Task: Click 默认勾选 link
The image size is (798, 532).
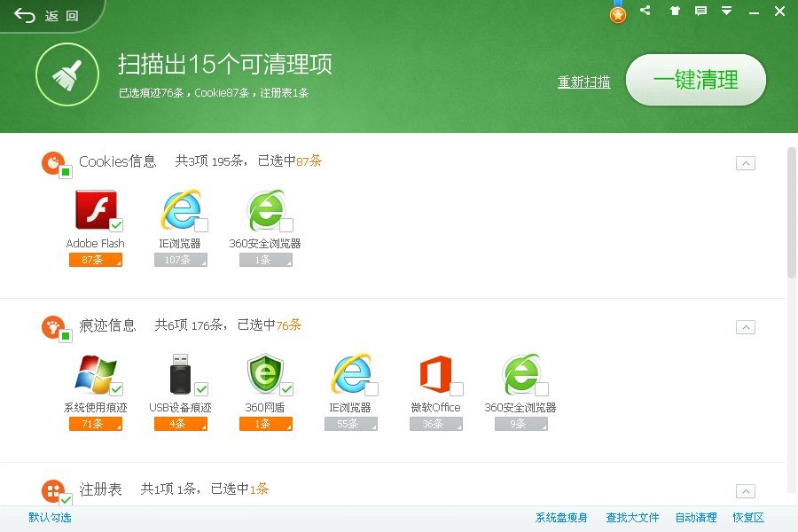Action: pyautogui.click(x=50, y=518)
